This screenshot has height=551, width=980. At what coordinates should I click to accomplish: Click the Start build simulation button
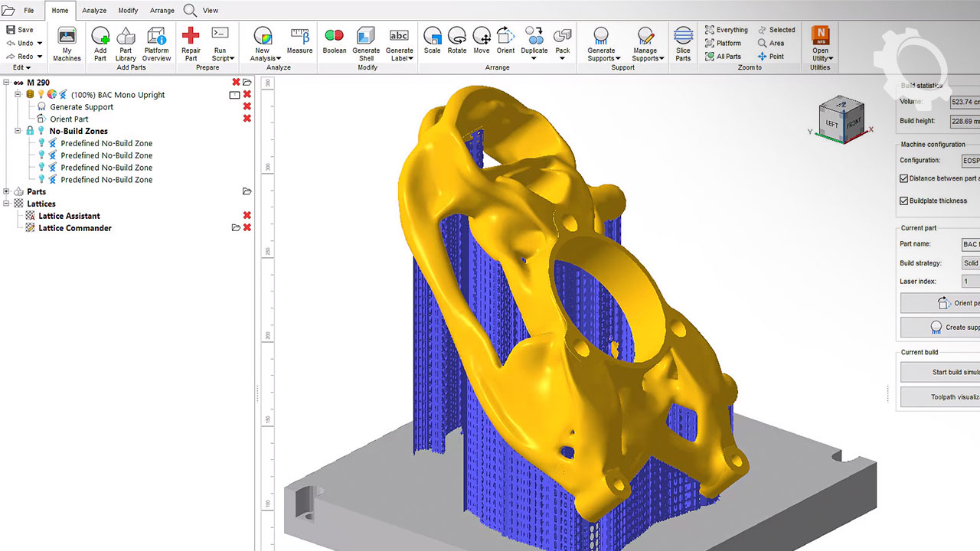942,372
